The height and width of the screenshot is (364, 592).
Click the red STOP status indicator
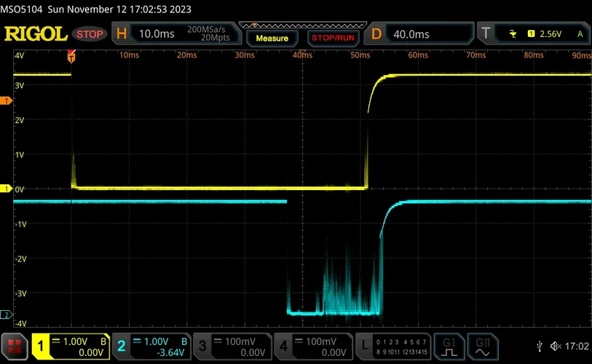coord(90,34)
